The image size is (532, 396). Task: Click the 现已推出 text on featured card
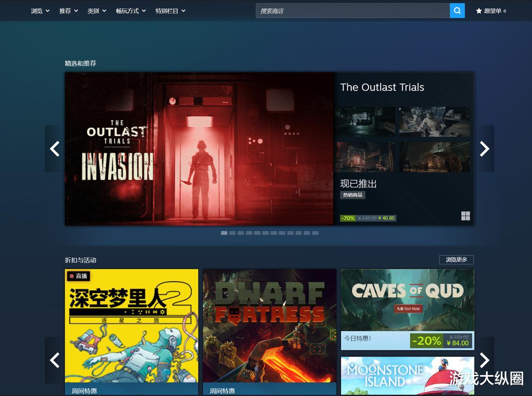(359, 184)
